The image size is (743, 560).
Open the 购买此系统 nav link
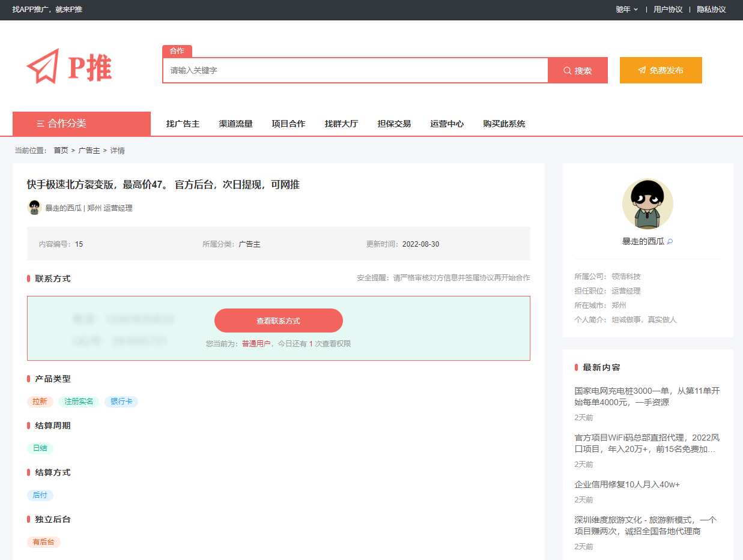click(504, 124)
